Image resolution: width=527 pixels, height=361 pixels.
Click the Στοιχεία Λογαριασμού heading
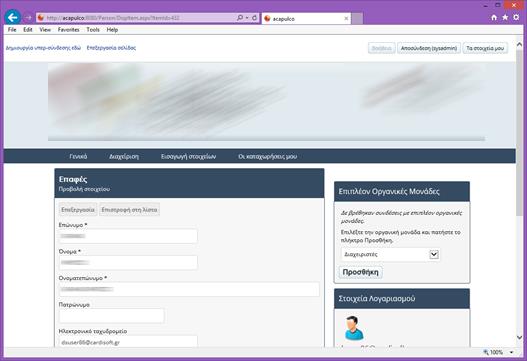coord(377,298)
